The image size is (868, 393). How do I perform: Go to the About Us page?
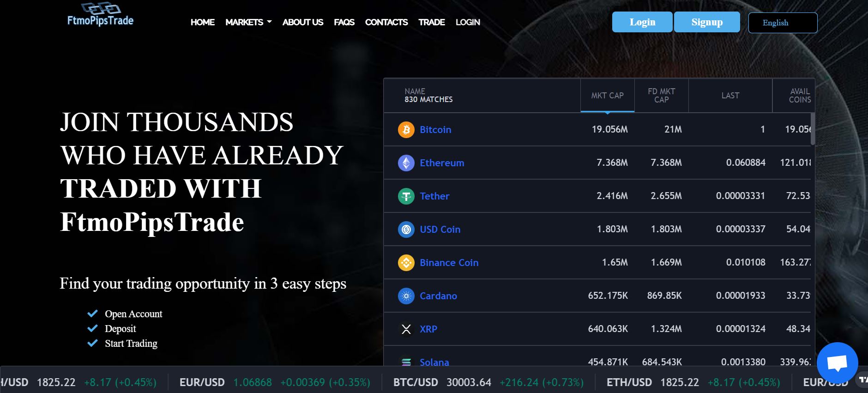pos(302,22)
